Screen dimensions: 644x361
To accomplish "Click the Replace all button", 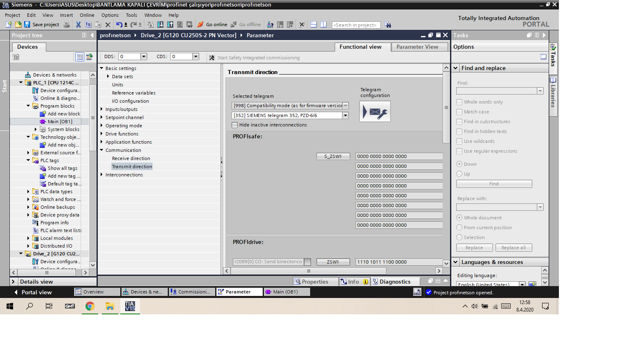I will [x=513, y=248].
